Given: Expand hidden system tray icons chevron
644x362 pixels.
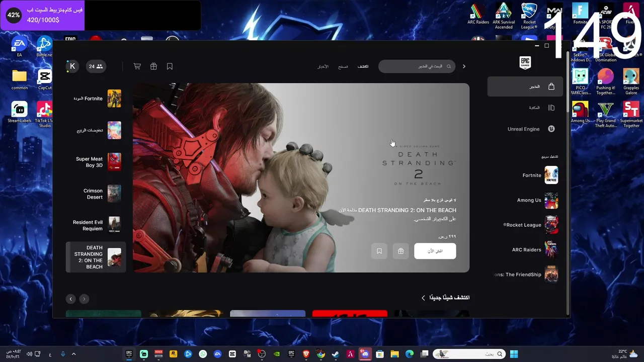Looking at the screenshot, I should click(x=73, y=354).
